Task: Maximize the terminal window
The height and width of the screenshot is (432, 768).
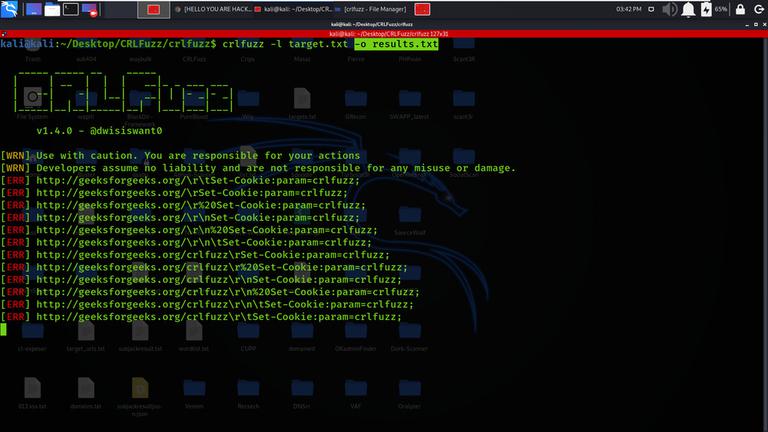Action: pos(756,24)
